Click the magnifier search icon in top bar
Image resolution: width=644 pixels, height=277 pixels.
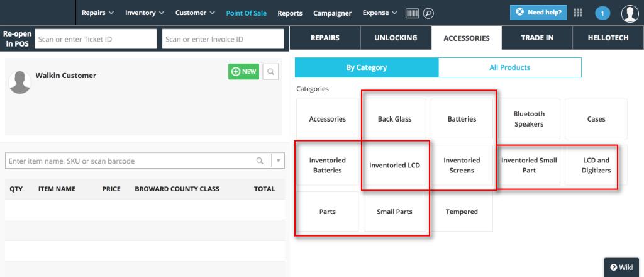click(x=428, y=13)
